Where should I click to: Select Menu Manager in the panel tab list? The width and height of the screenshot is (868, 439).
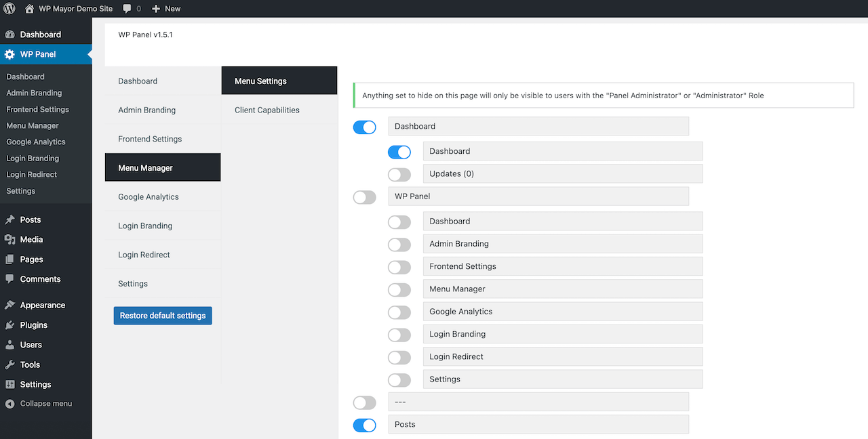[x=163, y=167]
